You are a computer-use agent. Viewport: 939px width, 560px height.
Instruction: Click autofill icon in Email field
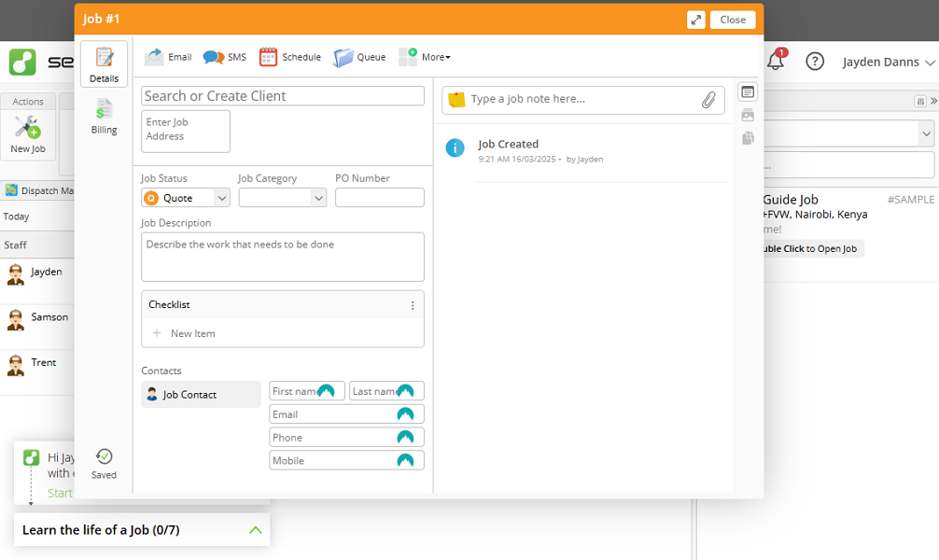[x=405, y=413]
